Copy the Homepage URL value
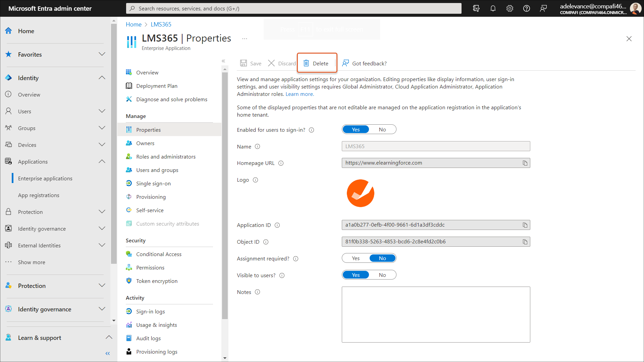Screen dimensions: 644x362 525,163
